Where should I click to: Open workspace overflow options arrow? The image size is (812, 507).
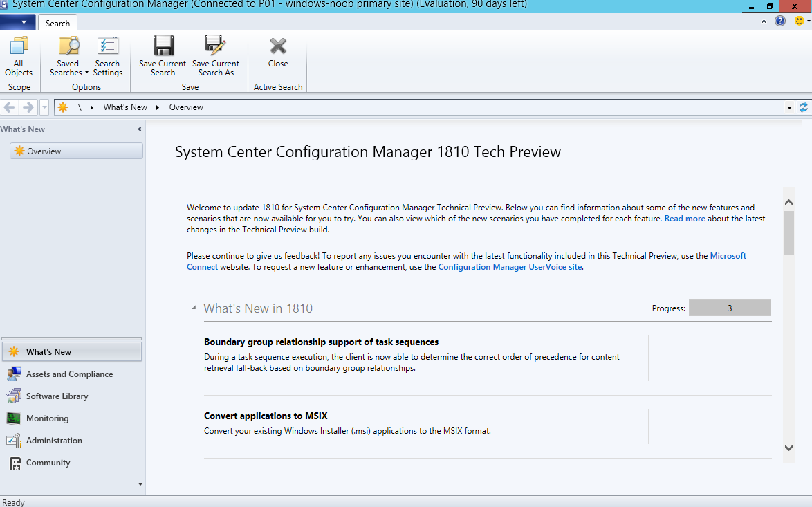click(x=140, y=484)
